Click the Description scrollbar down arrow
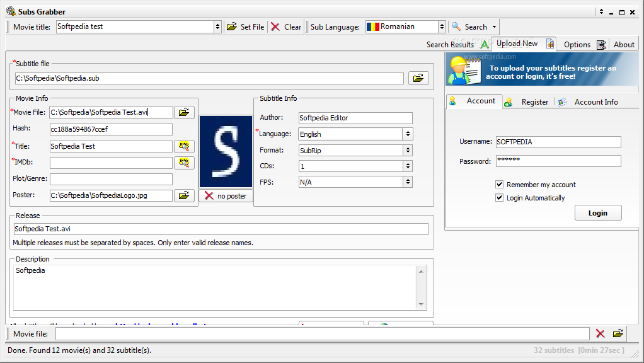The height and width of the screenshot is (363, 644). [421, 304]
